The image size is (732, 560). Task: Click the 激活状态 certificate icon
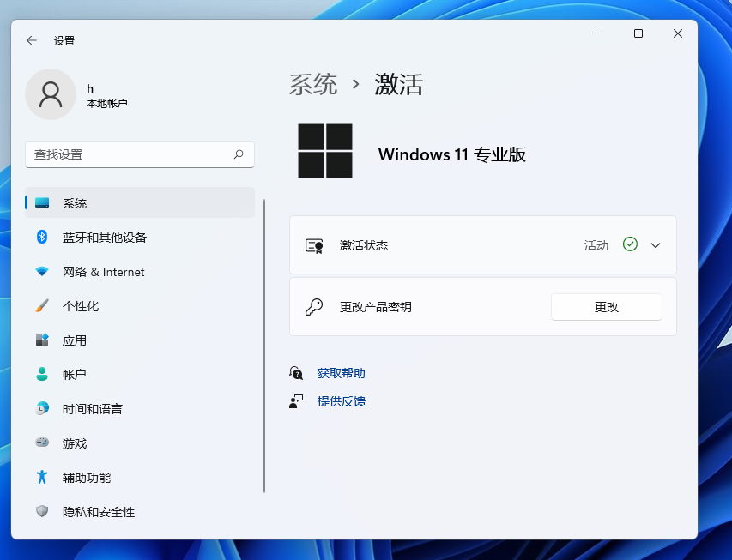pyautogui.click(x=314, y=245)
